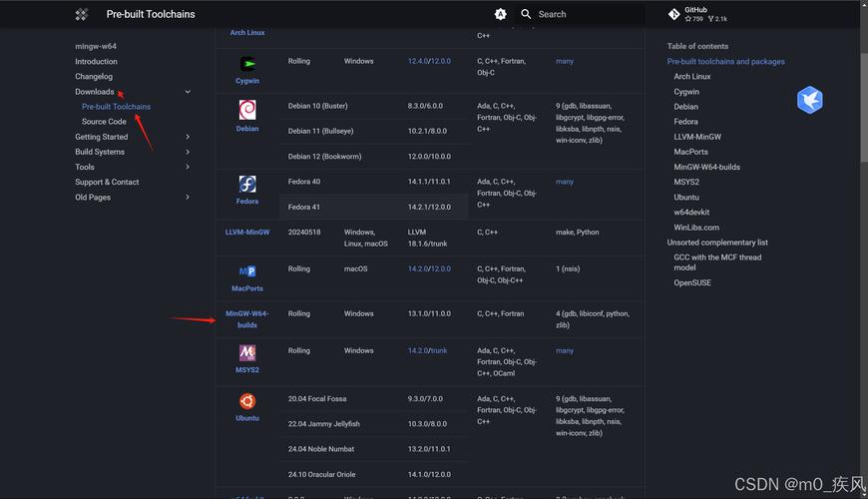
Task: Click the Cygwin 12.4.0/12.0.0 version link
Action: [x=429, y=62]
